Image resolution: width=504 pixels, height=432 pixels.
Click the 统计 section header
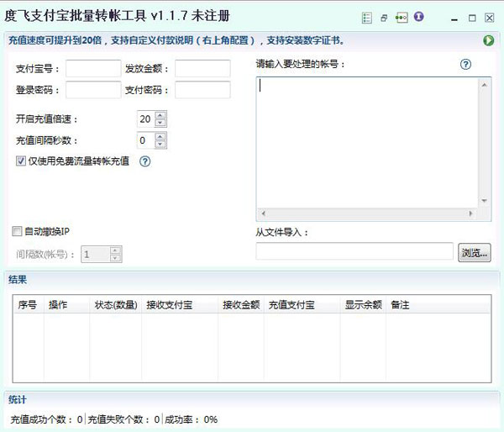tap(18, 399)
